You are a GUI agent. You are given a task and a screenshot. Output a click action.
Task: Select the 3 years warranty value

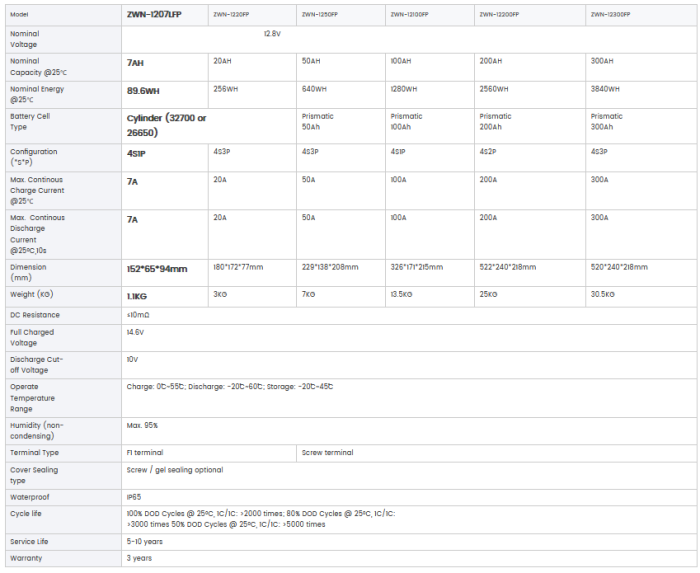pos(139,557)
